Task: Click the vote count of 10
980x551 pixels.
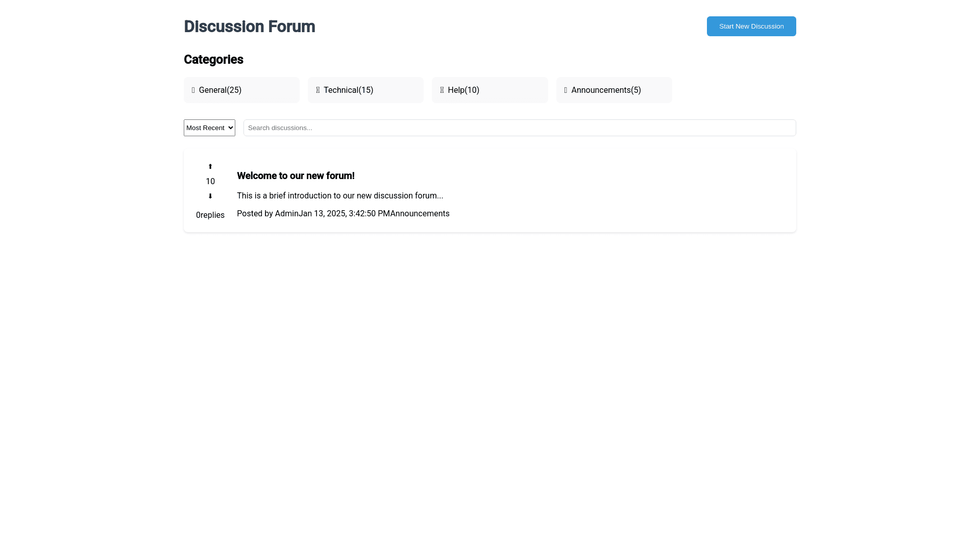Action: pyautogui.click(x=210, y=182)
